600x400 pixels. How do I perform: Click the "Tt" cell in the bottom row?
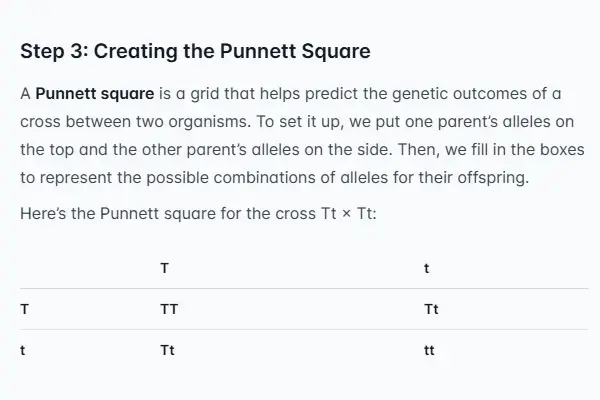tap(167, 350)
